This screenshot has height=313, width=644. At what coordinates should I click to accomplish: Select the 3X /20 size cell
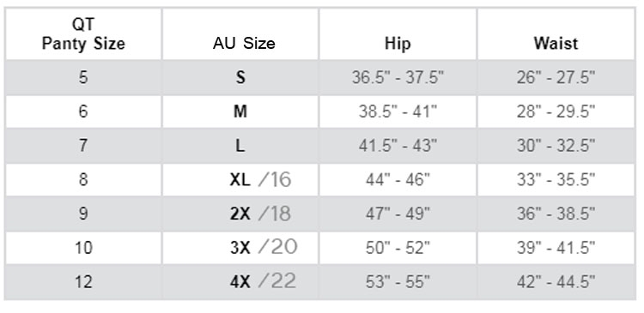240,248
